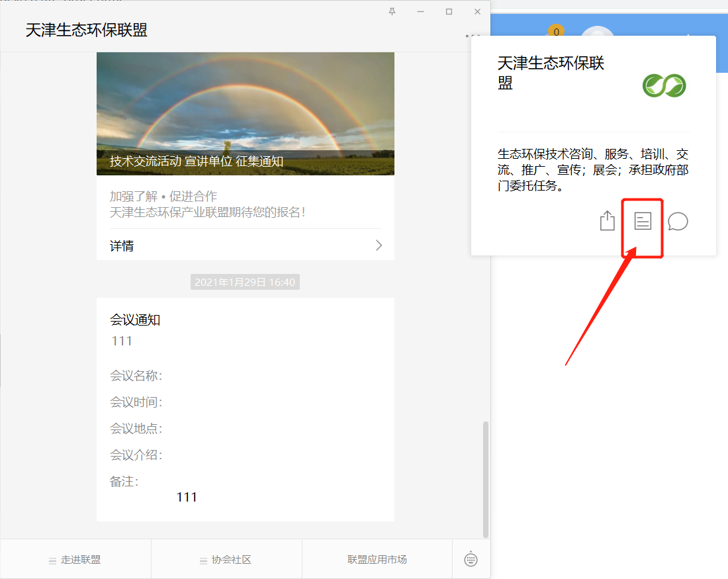Click the profile card description text
The width and height of the screenshot is (728, 579).
(593, 169)
